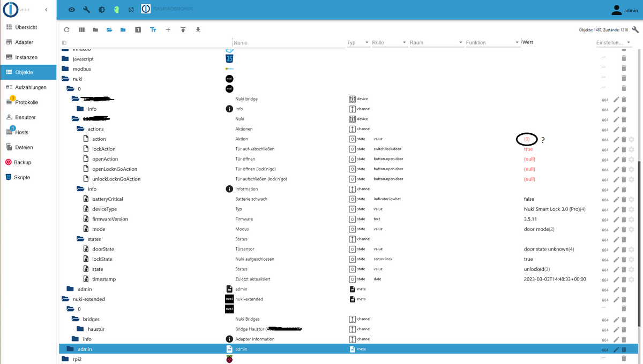Open the Adapter menu item
Image resolution: width=643 pixels, height=364 pixels.
point(24,42)
